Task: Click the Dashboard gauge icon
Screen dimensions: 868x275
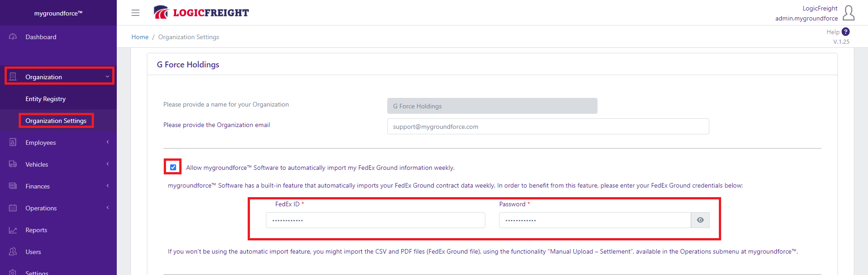Action: click(x=13, y=37)
